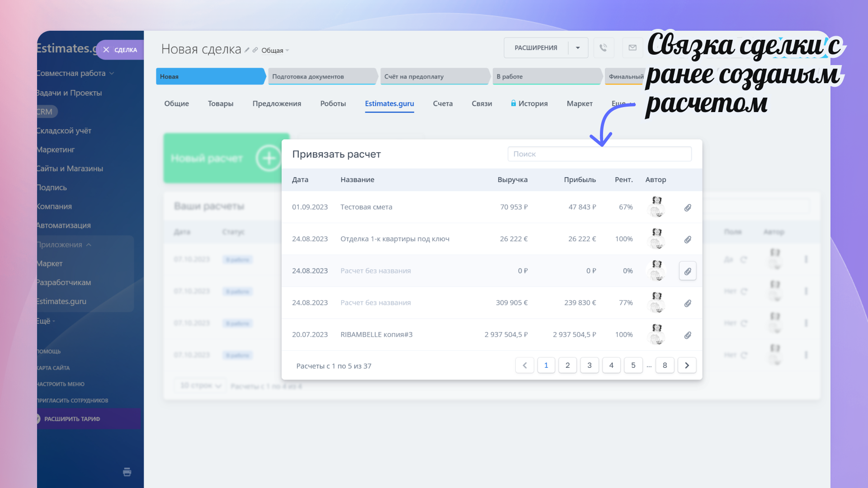Click the printer icon in sidebar bottom
868x488 pixels.
tap(127, 472)
